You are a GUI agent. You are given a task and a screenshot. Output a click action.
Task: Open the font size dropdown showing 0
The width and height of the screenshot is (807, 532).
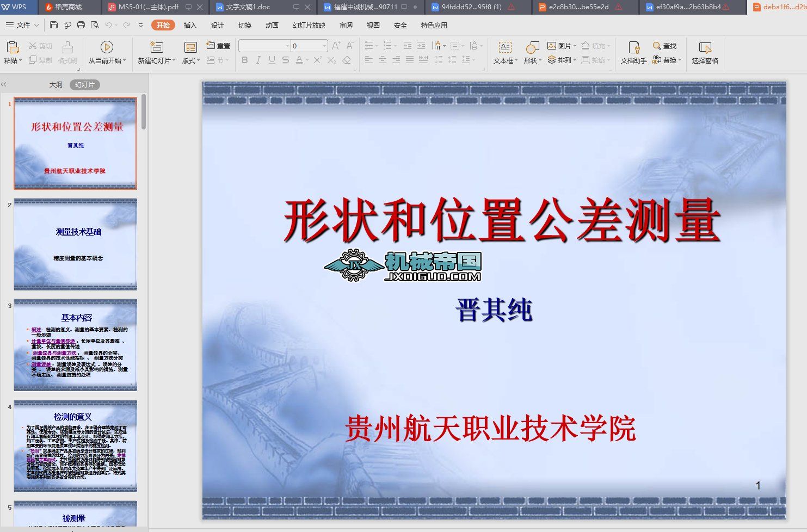point(325,46)
